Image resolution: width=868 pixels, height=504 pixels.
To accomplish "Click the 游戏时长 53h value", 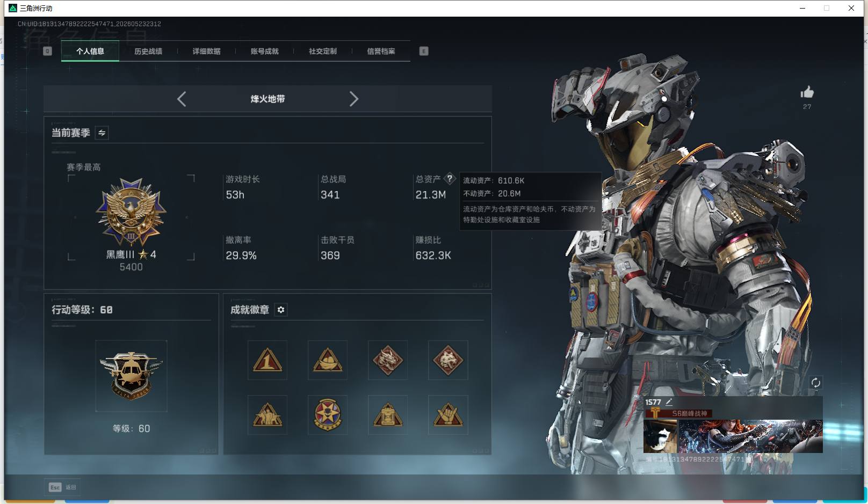I will click(235, 195).
